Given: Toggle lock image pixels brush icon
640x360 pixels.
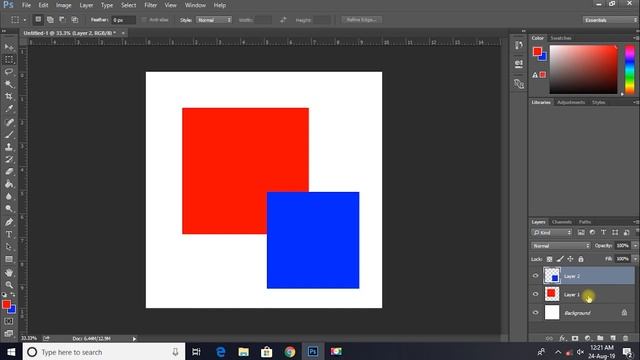Looking at the screenshot, I should click(x=560, y=259).
